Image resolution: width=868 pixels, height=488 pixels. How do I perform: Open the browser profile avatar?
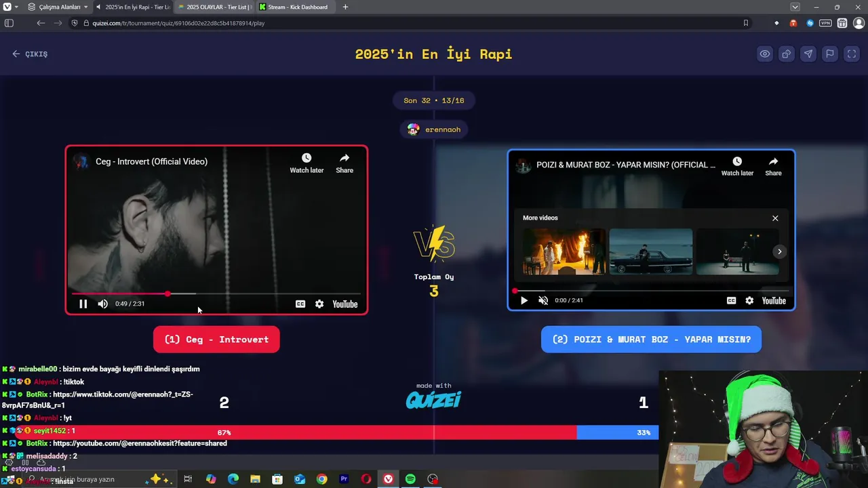[x=859, y=23]
